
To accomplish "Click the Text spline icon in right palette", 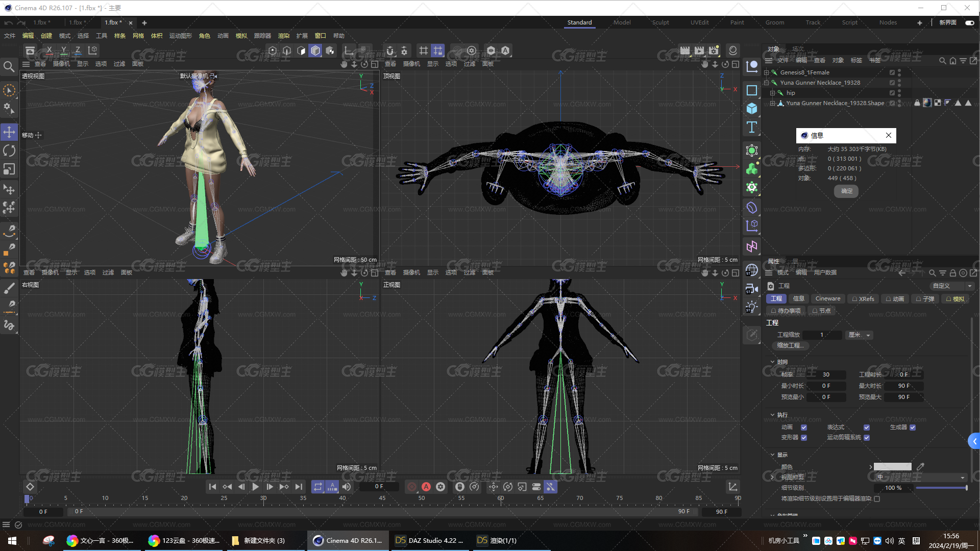I will [752, 127].
